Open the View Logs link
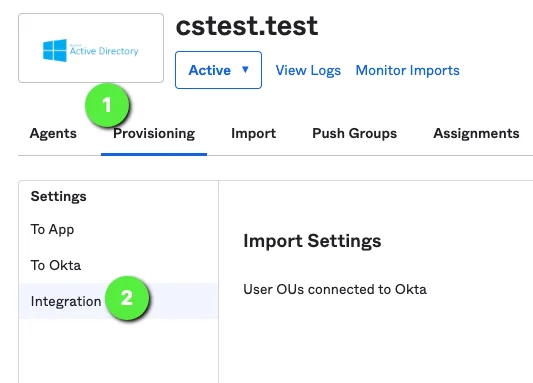Image resolution: width=533 pixels, height=383 pixels. (308, 70)
